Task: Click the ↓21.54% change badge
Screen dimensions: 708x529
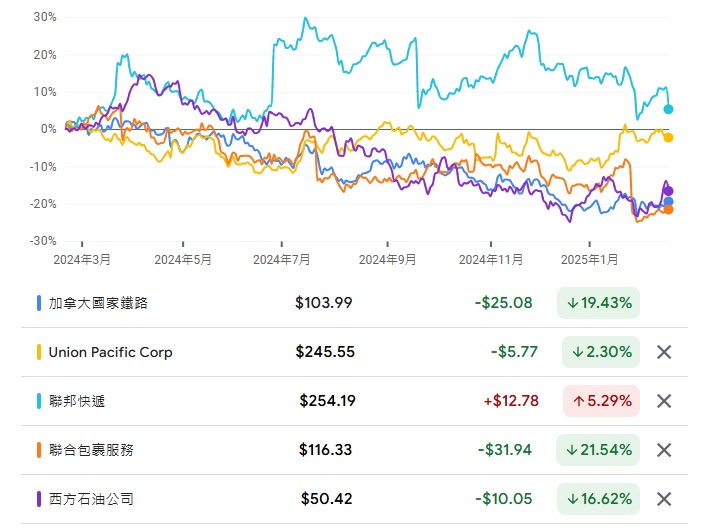Action: point(598,450)
